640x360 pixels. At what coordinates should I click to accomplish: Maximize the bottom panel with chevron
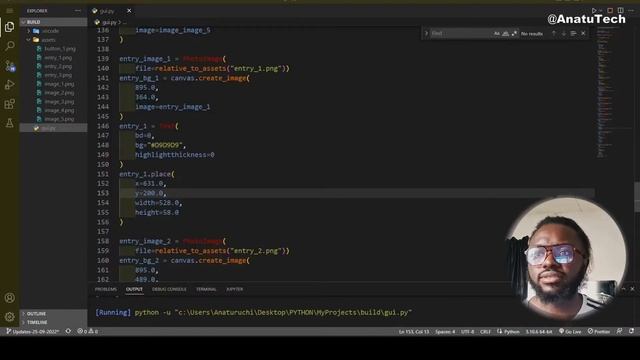click(x=623, y=289)
